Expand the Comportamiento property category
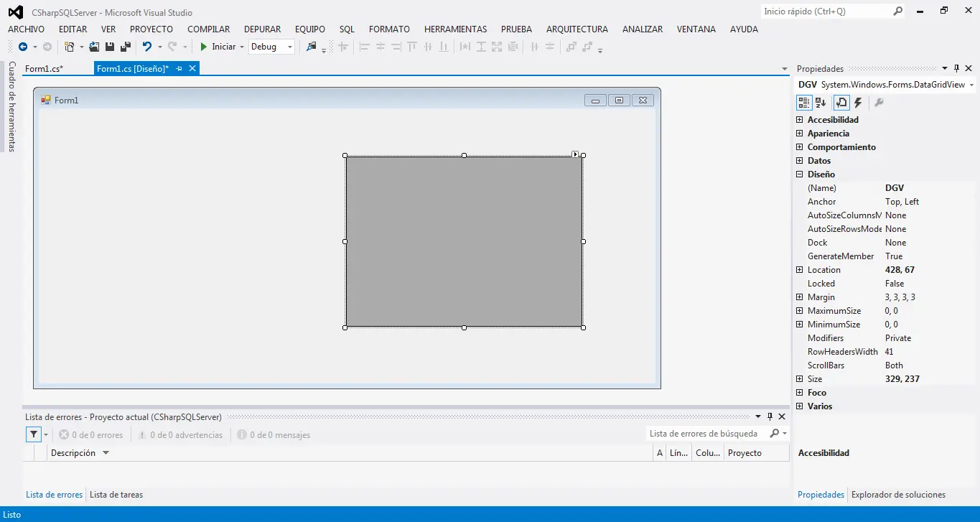980x522 pixels. [800, 147]
